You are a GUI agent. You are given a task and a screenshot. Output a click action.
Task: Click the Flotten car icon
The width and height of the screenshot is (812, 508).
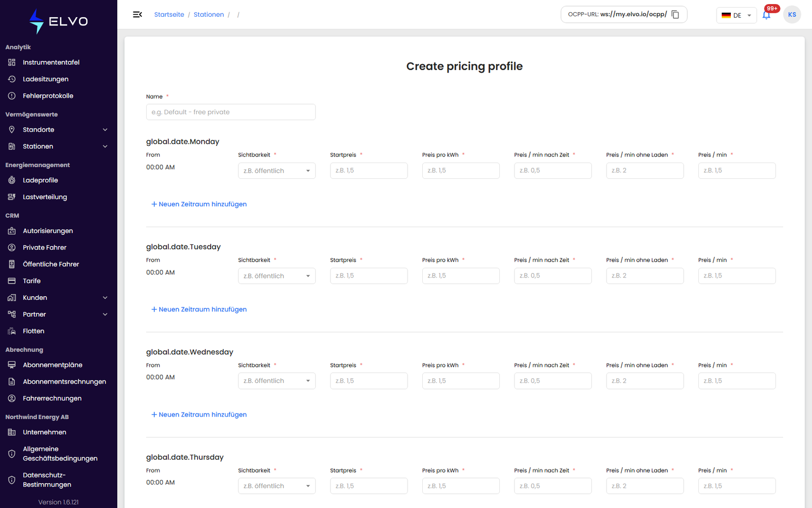tap(12, 331)
